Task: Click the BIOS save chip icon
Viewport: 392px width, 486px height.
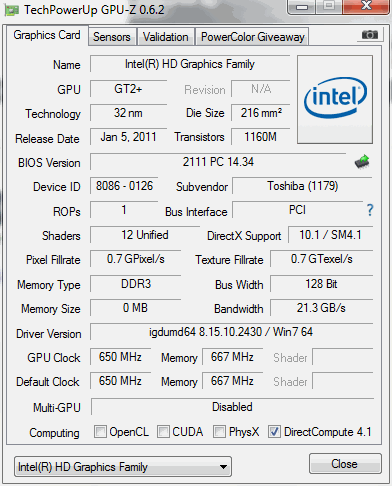Action: coord(362,162)
